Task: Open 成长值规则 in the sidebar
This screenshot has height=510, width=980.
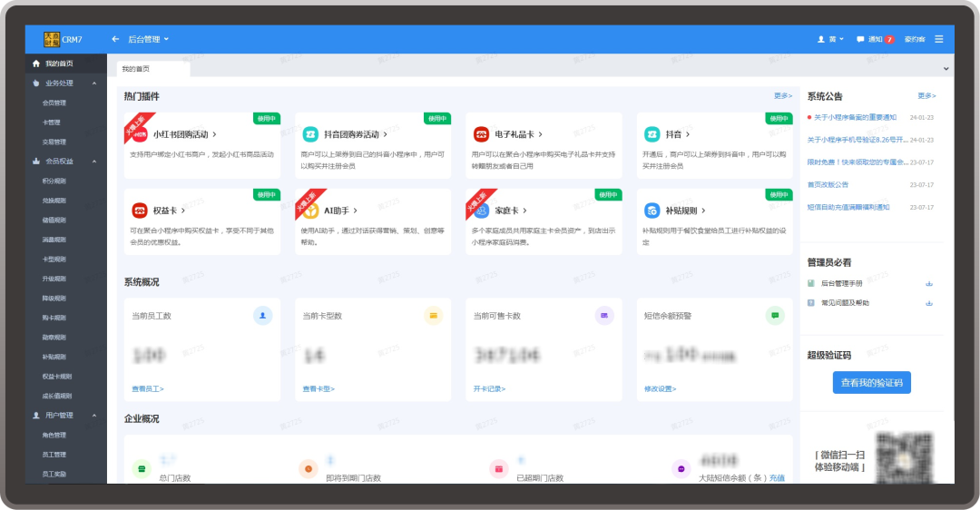Action: point(57,396)
